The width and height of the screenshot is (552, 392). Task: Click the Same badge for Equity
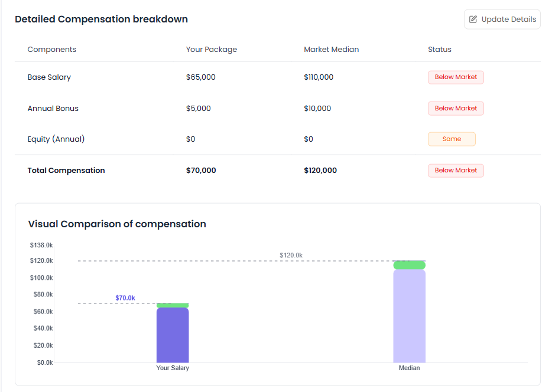(452, 139)
